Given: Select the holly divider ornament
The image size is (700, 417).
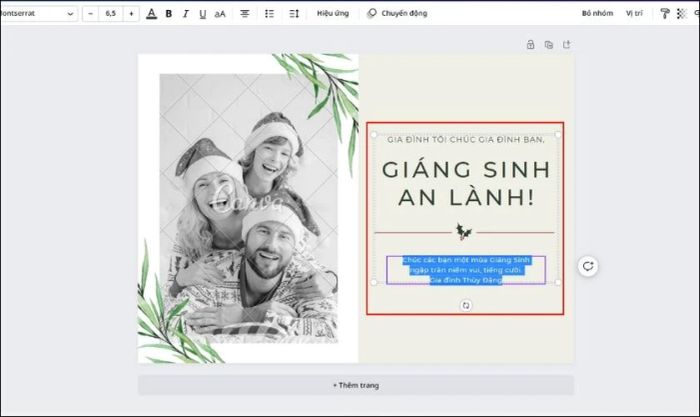Looking at the screenshot, I should tap(464, 232).
